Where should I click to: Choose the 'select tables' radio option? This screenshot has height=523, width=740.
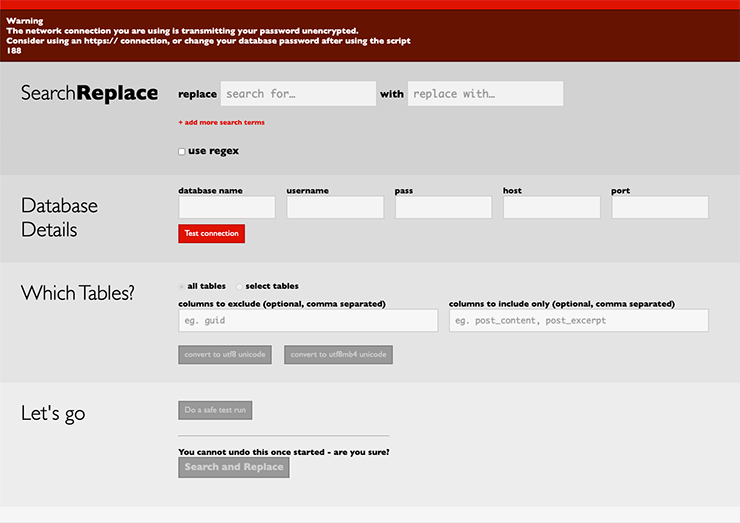tap(239, 286)
